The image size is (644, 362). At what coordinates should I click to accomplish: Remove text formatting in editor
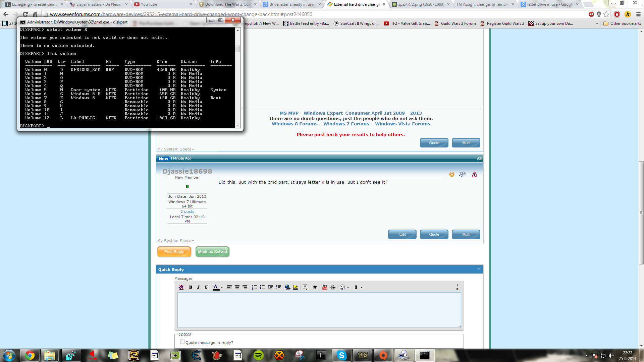point(181,287)
